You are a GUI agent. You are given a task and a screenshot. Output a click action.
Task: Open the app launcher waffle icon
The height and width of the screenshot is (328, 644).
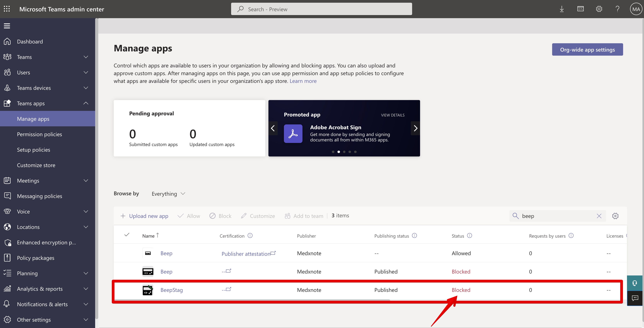7,9
